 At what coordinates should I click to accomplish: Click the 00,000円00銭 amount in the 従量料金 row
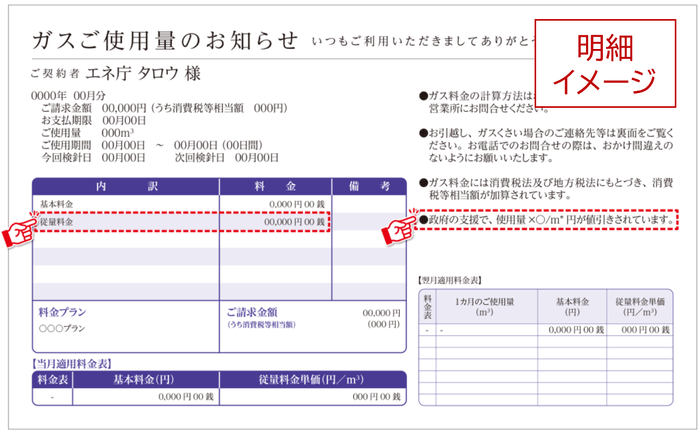(x=295, y=222)
